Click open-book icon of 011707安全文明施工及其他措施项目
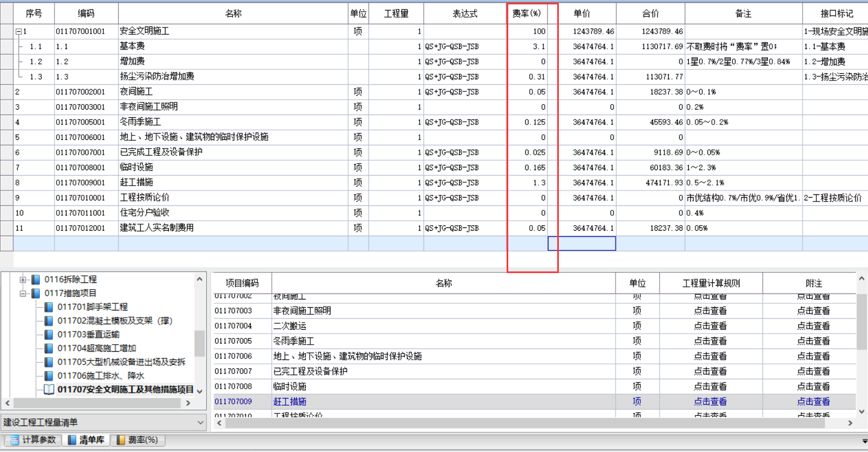This screenshot has height=452, width=868. coord(49,390)
